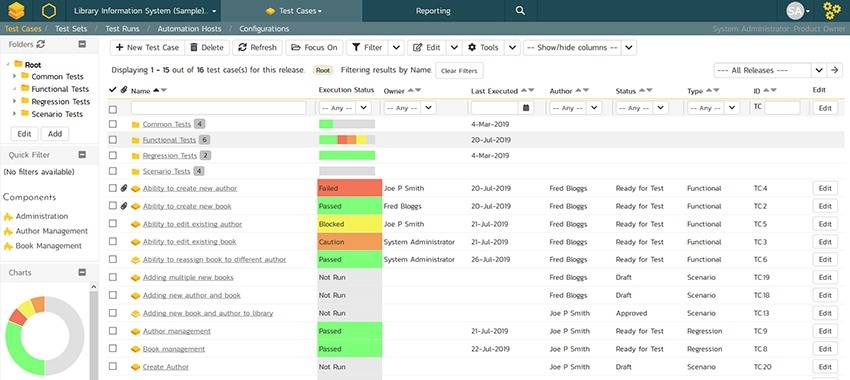Click the Spira logo icon at top-left
Viewport: 850px width, 380px height.
(x=16, y=10)
